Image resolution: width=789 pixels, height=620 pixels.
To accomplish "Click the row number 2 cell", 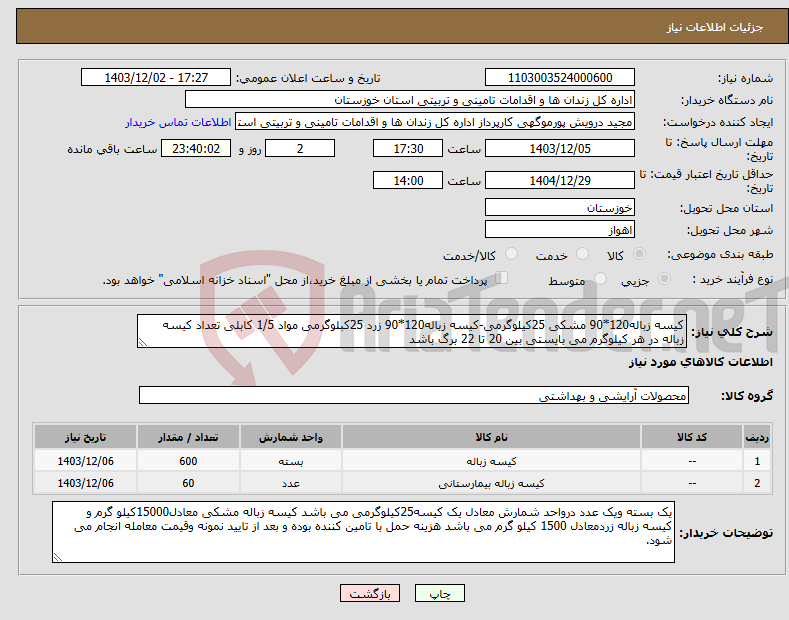I will click(757, 483).
